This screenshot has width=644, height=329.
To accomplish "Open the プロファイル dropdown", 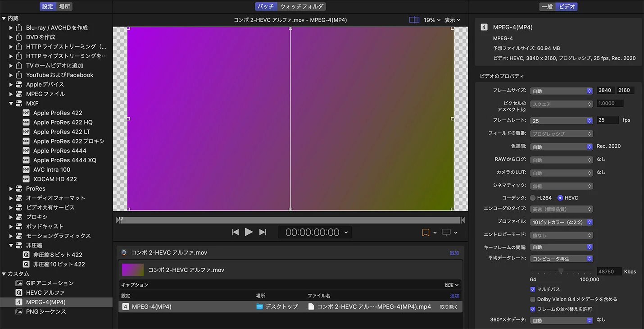I will point(561,222).
